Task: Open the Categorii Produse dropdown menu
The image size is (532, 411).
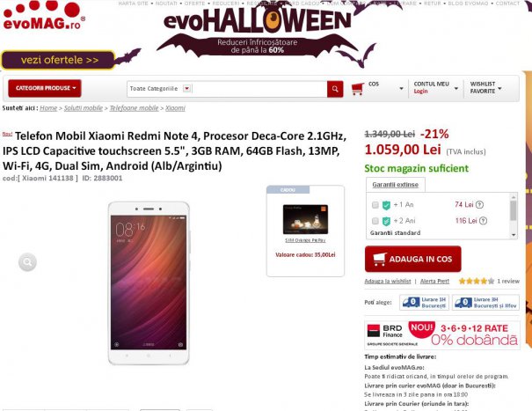Action: coord(45,88)
